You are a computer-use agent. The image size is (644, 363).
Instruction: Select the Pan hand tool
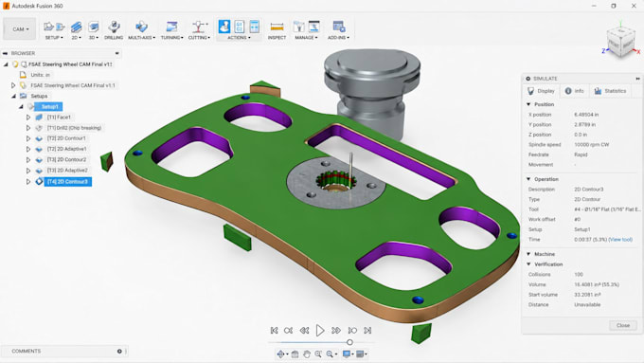click(307, 354)
